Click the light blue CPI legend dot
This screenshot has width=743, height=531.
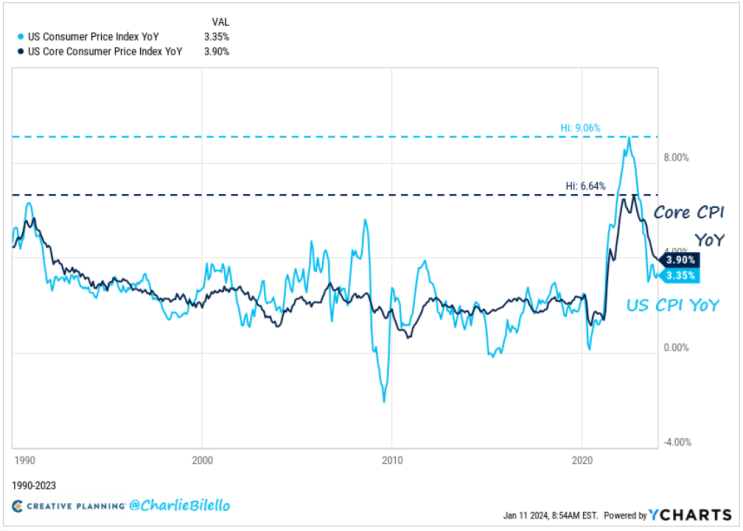point(20,37)
